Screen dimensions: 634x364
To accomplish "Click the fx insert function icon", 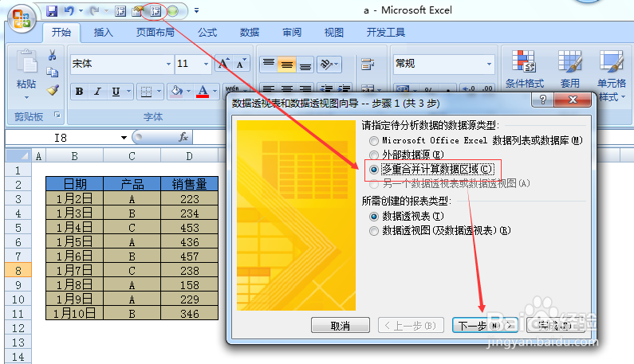I will tap(183, 137).
